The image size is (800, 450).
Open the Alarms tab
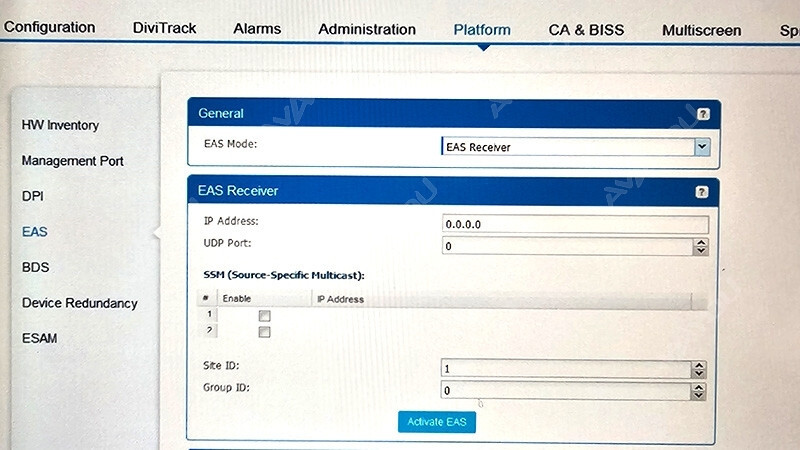coord(257,29)
